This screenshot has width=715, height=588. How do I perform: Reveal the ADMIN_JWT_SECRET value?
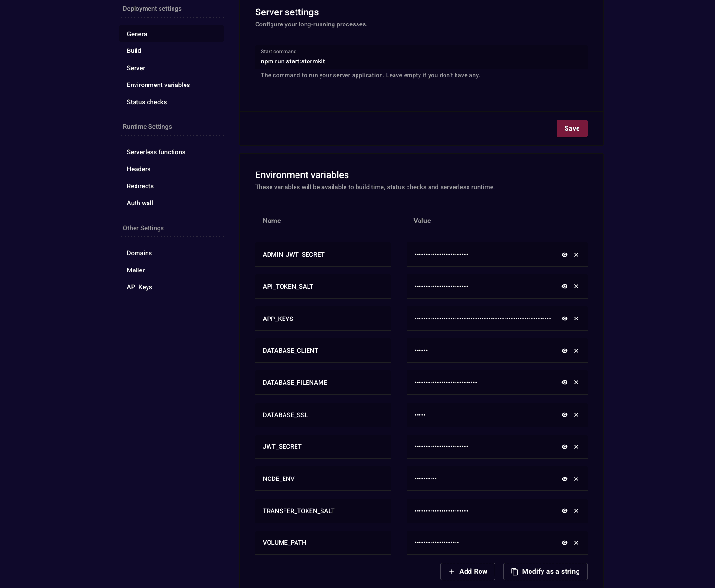click(565, 254)
